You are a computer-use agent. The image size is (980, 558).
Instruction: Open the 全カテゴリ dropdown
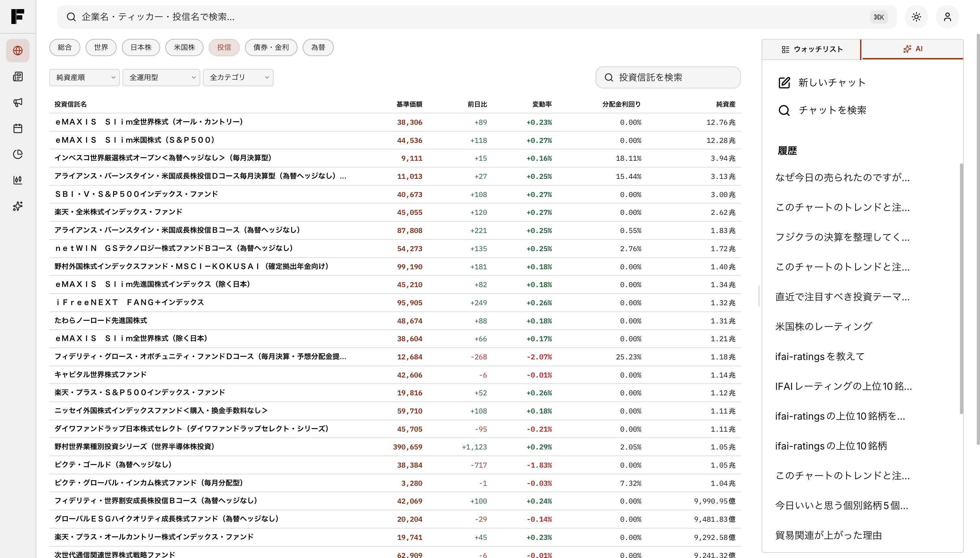pyautogui.click(x=238, y=77)
